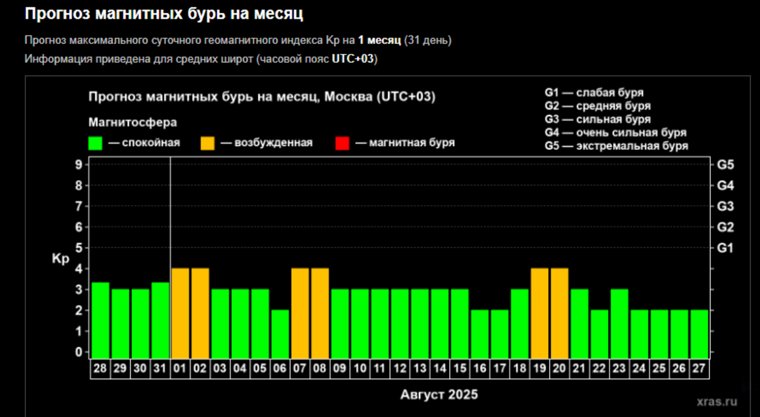Click the green bar for August 16
The height and width of the screenshot is (417, 760).
(x=480, y=334)
